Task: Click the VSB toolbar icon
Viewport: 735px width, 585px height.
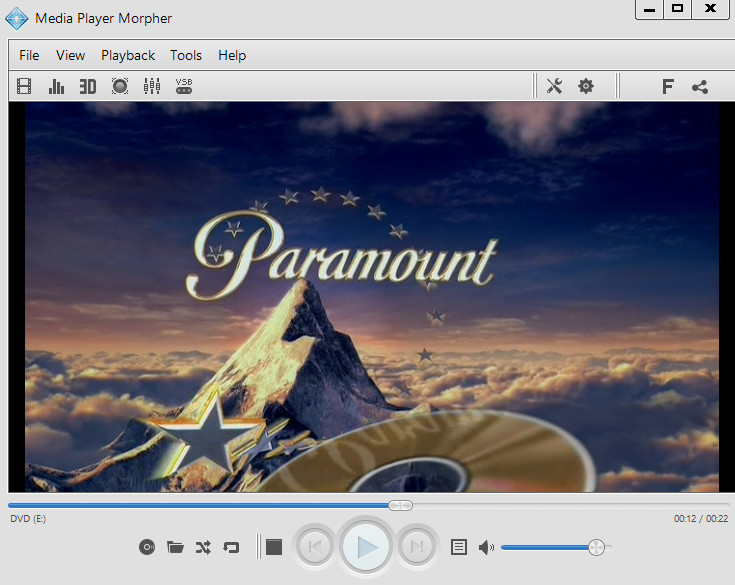Action: click(x=184, y=86)
